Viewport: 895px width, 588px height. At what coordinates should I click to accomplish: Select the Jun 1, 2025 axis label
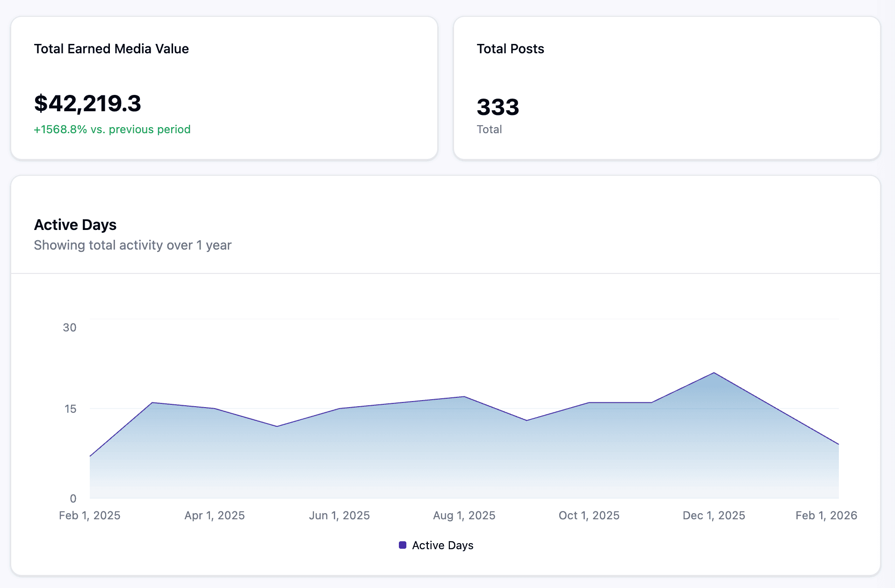[339, 515]
